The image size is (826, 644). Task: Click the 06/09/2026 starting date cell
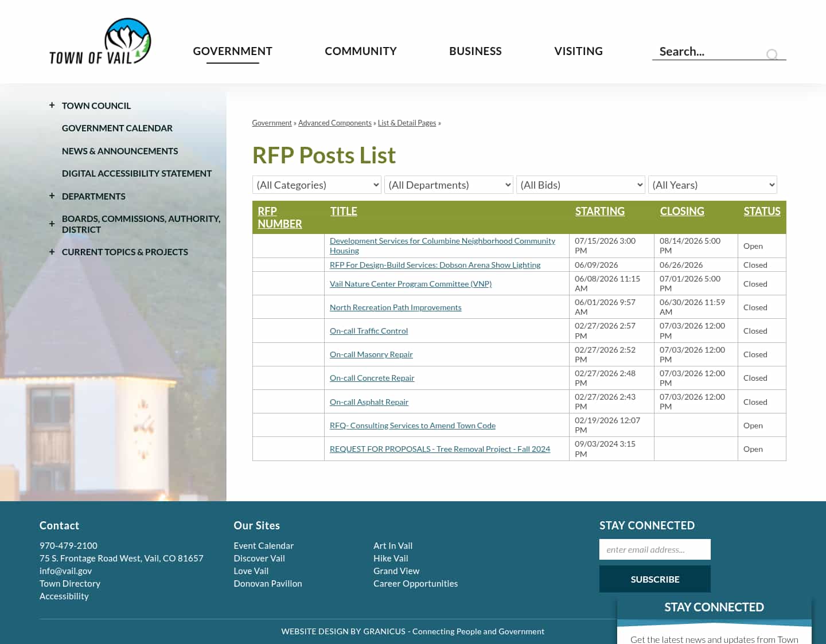pos(611,265)
